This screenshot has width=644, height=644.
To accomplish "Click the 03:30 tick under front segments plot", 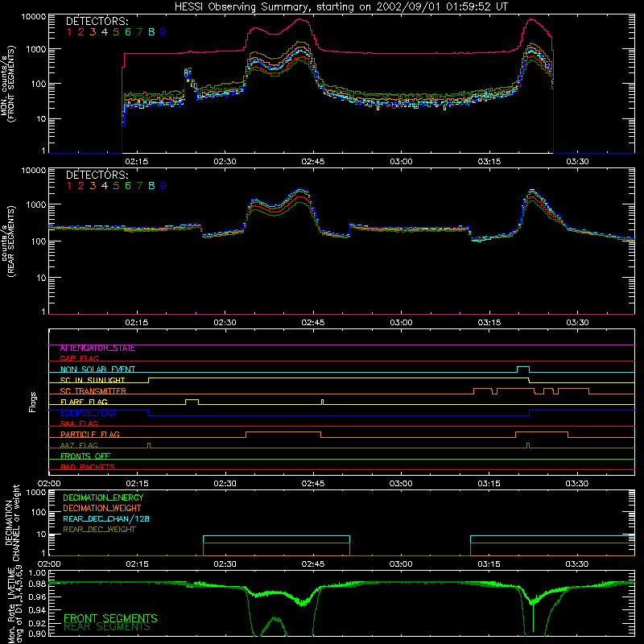I will [x=577, y=162].
